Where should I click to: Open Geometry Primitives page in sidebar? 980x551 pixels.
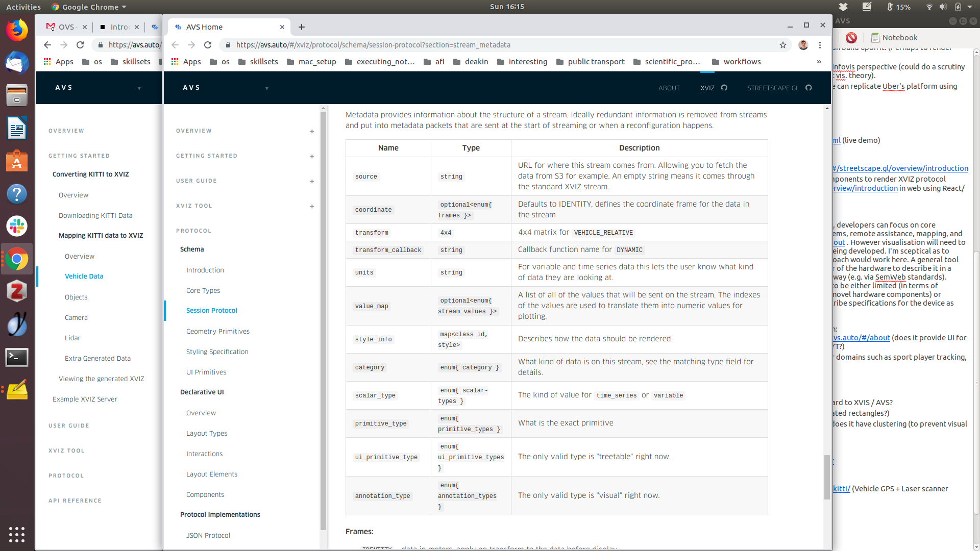click(x=218, y=331)
